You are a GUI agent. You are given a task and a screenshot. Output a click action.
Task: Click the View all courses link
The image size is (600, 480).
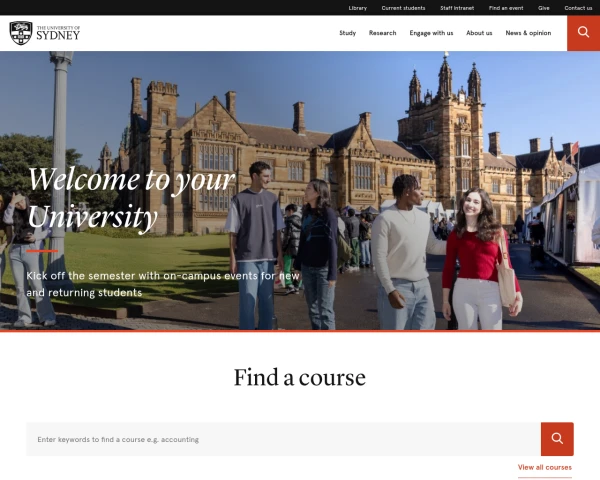point(545,467)
